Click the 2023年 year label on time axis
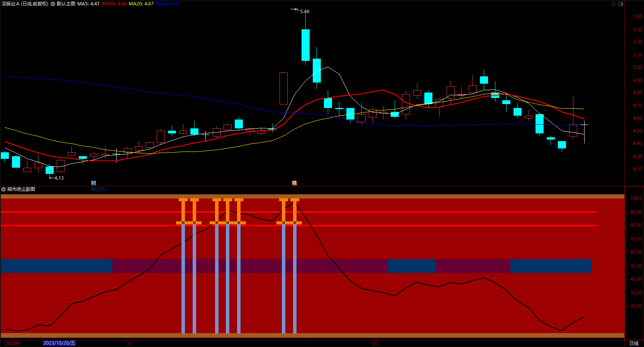The image size is (644, 347). point(12,344)
